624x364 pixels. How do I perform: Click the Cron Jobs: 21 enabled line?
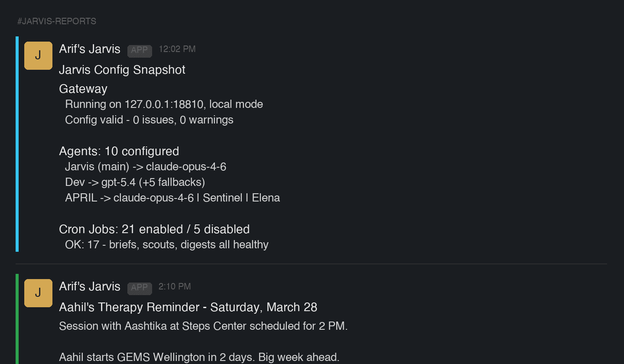[154, 229]
